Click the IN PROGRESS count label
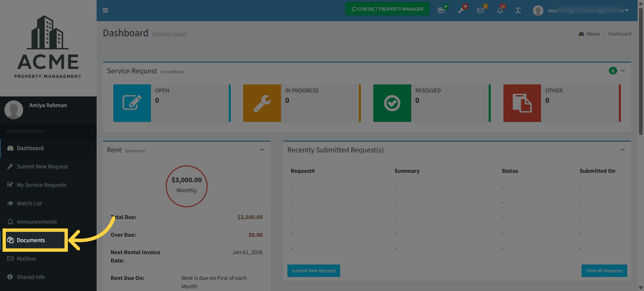This screenshot has height=291, width=644. 302,90
